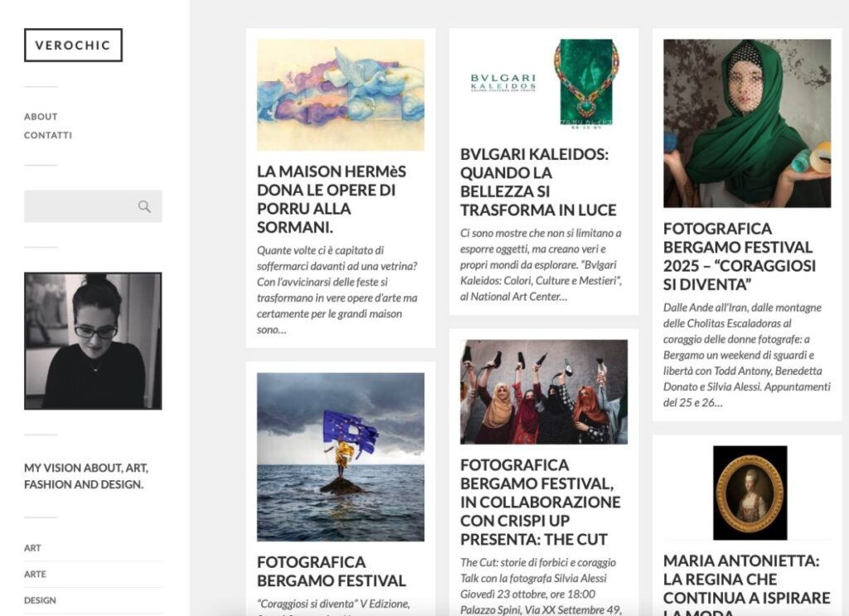The width and height of the screenshot is (849, 616).
Task: Open the Crispi Up The Cut article title
Action: point(541,502)
